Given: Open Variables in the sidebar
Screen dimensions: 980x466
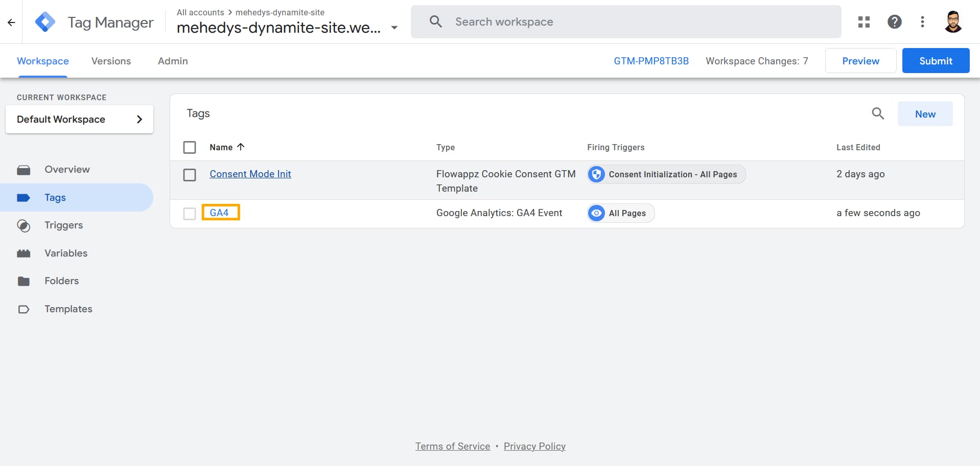Looking at the screenshot, I should coord(66,253).
